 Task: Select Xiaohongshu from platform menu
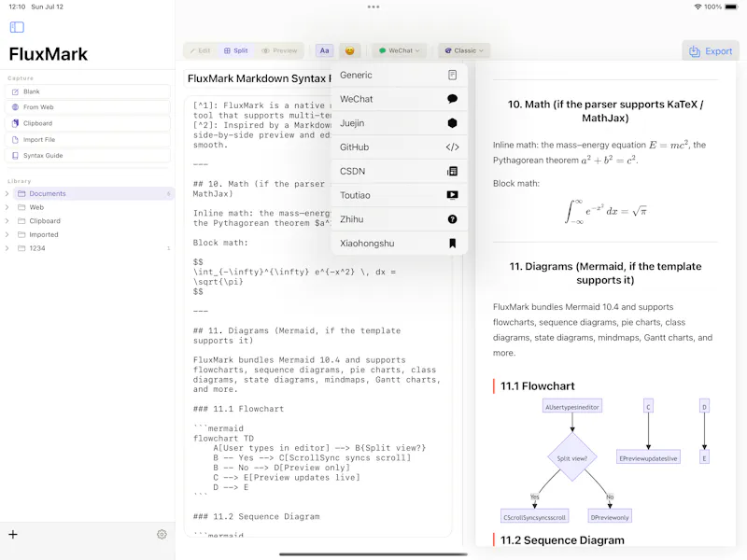point(399,244)
